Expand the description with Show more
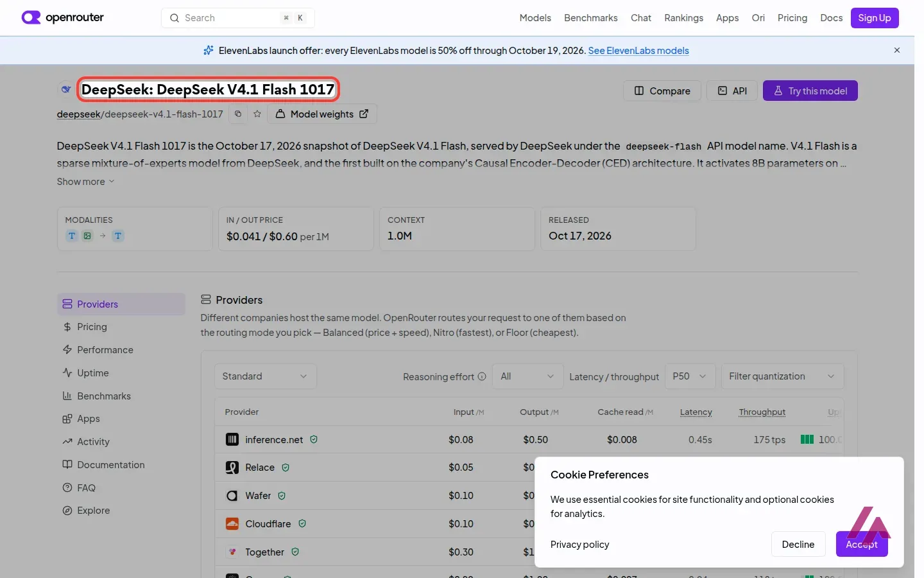 click(86, 182)
